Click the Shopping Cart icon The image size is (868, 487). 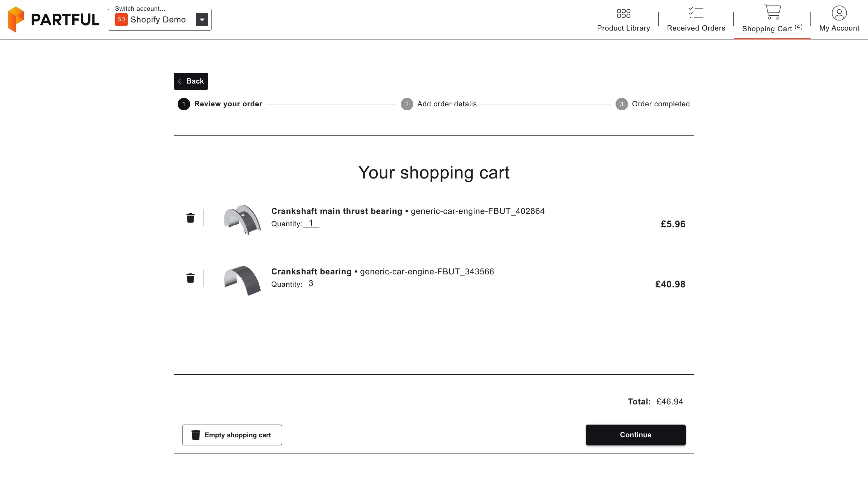click(772, 12)
